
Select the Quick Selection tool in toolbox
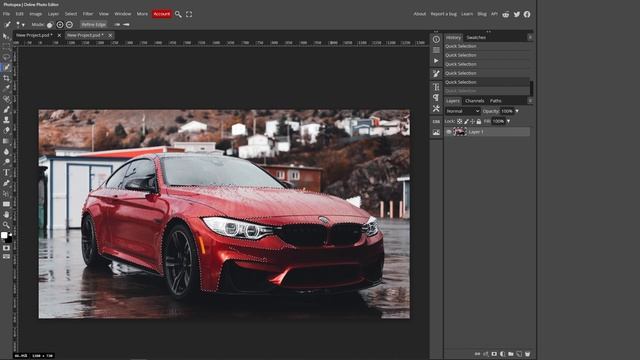[x=6, y=67]
